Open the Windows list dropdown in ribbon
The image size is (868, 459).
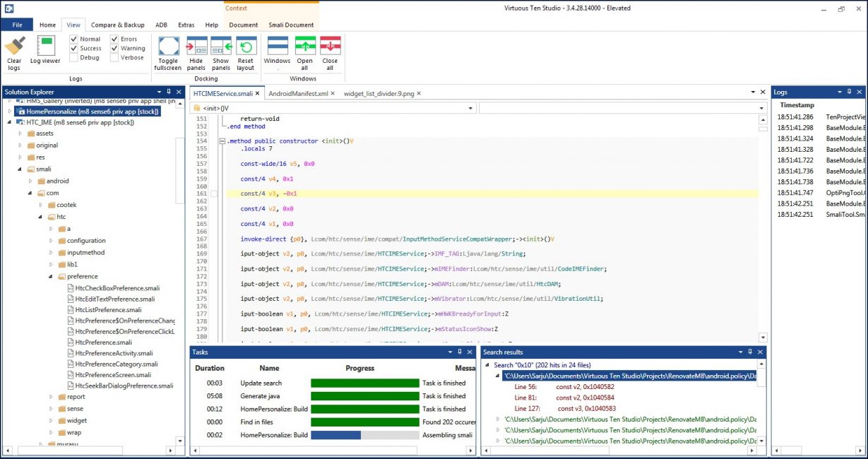(x=278, y=52)
